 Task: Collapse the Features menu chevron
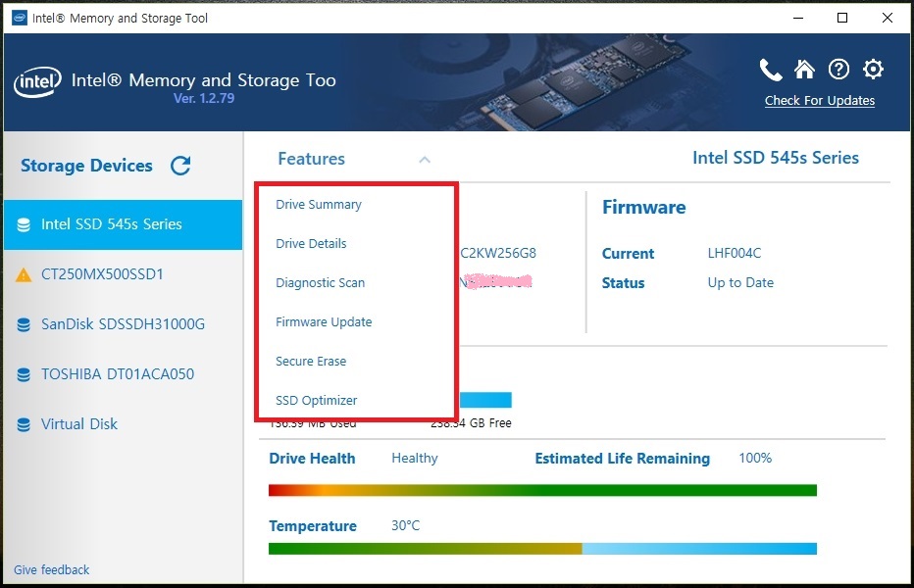(425, 159)
